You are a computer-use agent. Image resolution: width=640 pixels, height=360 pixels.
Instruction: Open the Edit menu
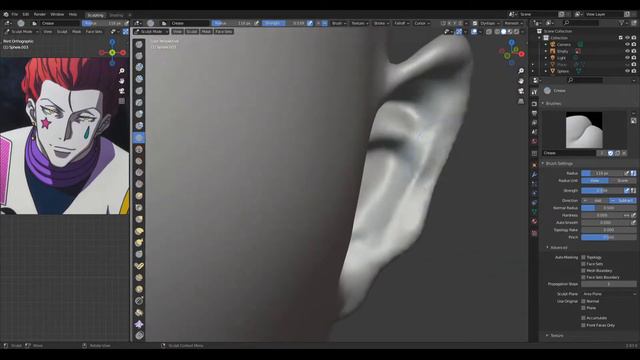coord(26,14)
